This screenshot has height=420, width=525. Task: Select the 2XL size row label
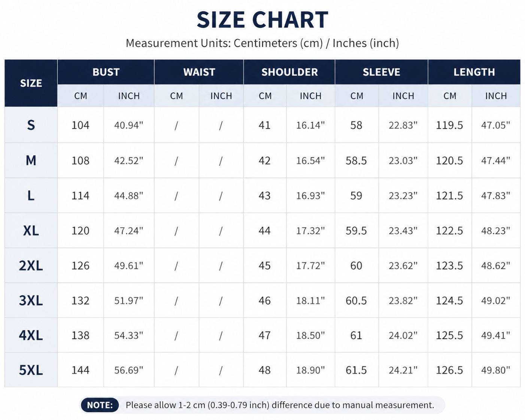coord(31,265)
